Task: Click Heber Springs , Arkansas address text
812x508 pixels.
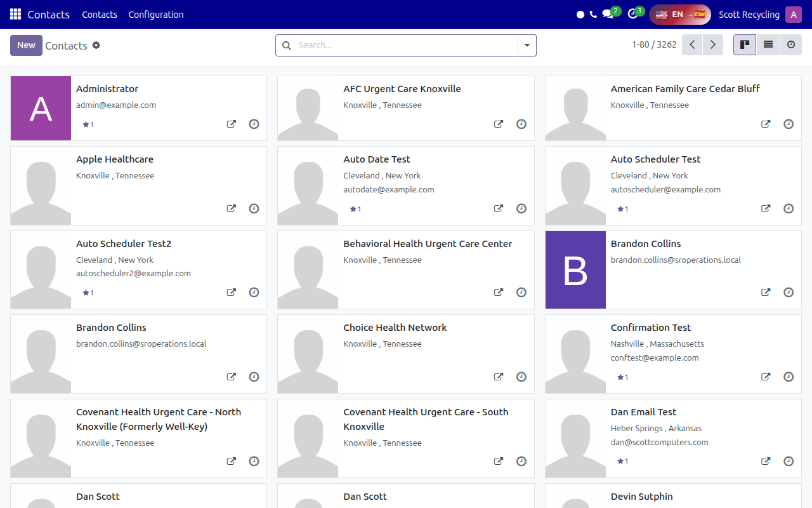Action: click(x=656, y=428)
